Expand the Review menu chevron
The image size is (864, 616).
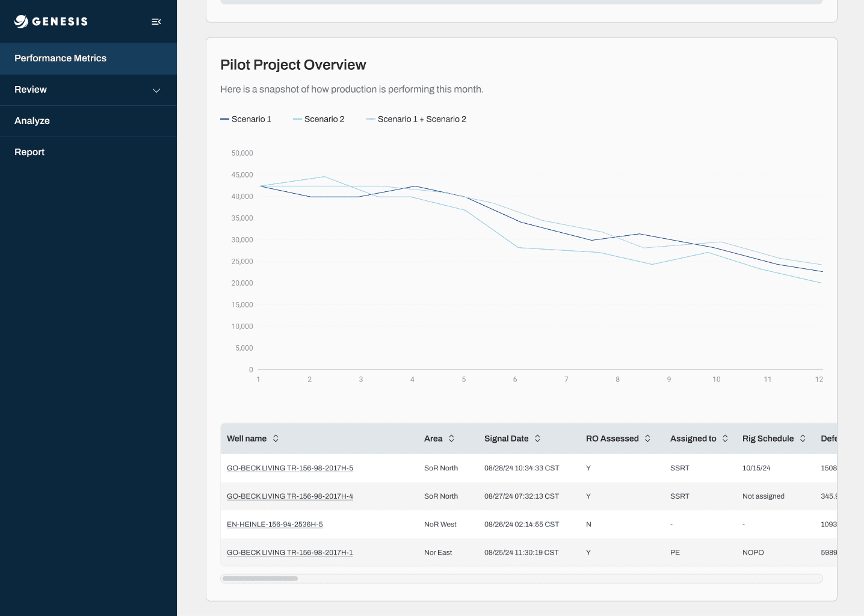click(156, 90)
